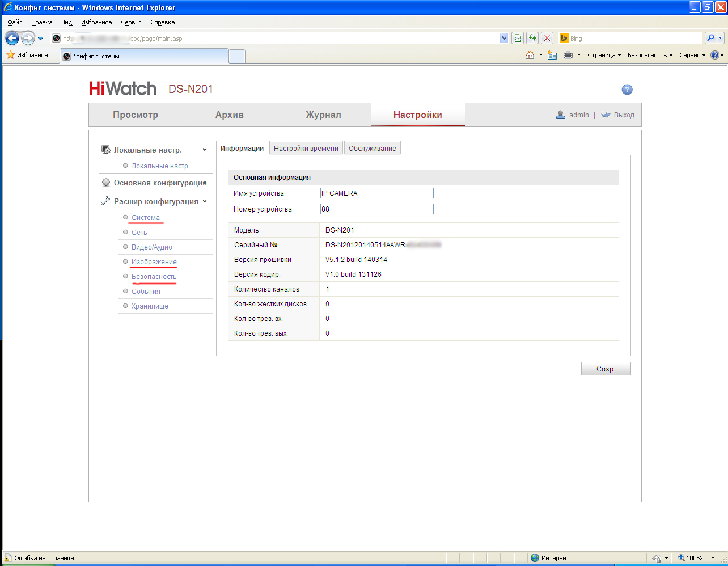Screen dimensions: 728x566
Task: Select the Настройки tab
Action: tap(418, 115)
